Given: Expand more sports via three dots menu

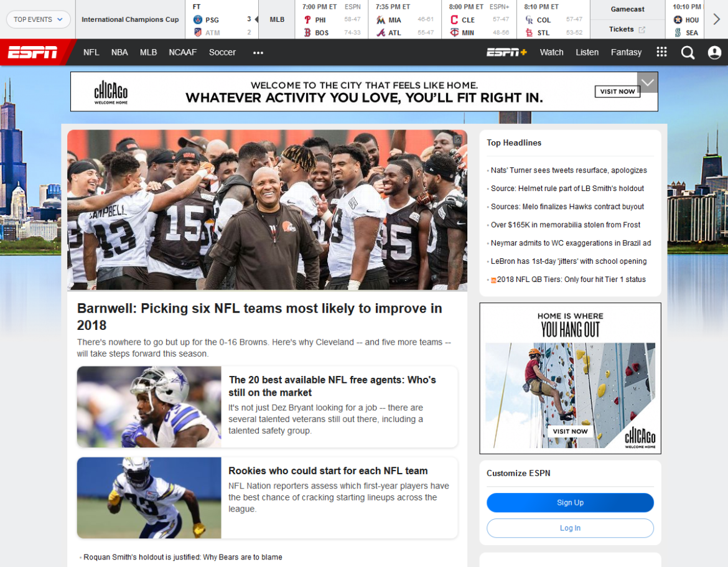Looking at the screenshot, I should click(x=258, y=53).
